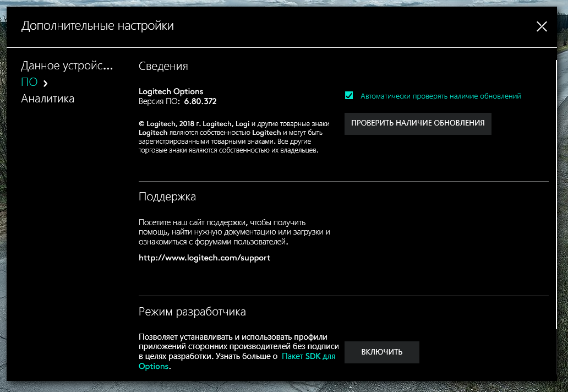This screenshot has width=568, height=392.
Task: Click the Посетите наш сайт поддержки paragraph
Action: [234, 232]
